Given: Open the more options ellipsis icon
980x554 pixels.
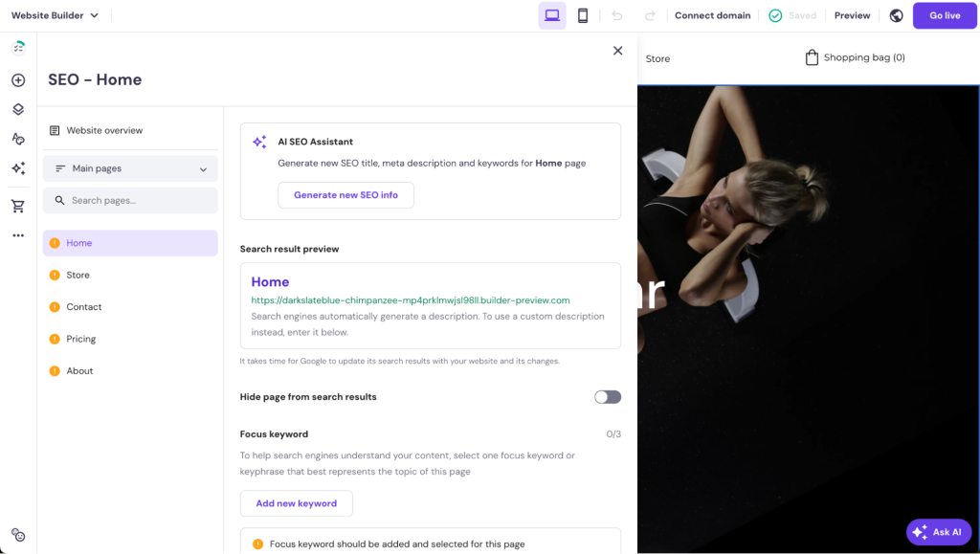Looking at the screenshot, I should click(19, 235).
